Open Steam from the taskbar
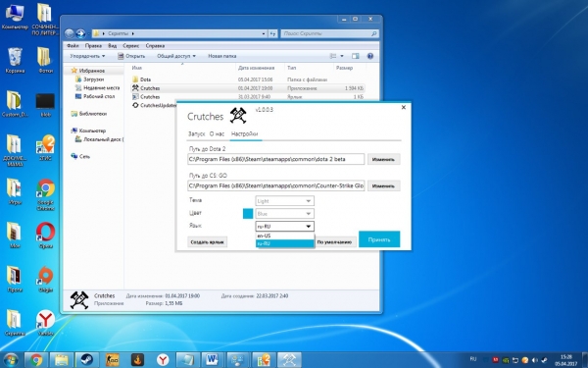This screenshot has width=588, height=368. (87, 360)
